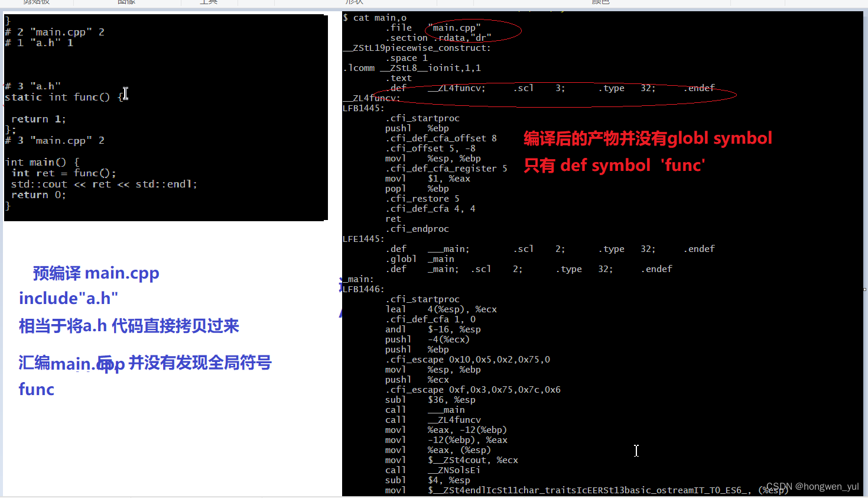Image resolution: width=868 pixels, height=498 pixels.
Task: Click blue heading '预编译 main.cpp'
Action: tap(96, 273)
